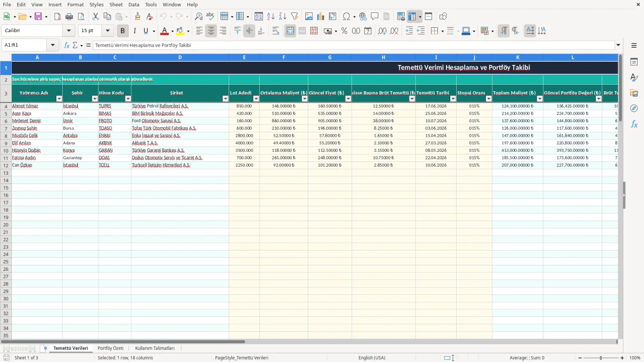Click zoom out minus button
The image size is (644, 362).
pos(580,358)
